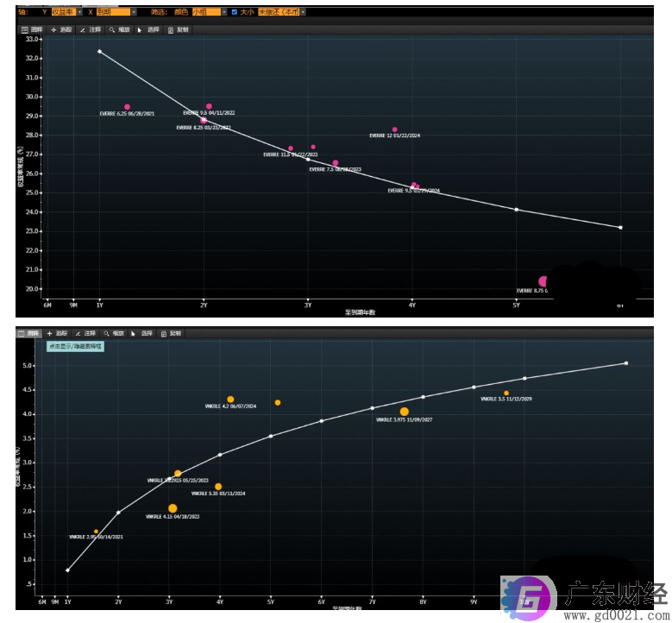
Task: Click the VNKRLE 4.2 06/07/2024 orange bond dot
Action: (x=230, y=400)
